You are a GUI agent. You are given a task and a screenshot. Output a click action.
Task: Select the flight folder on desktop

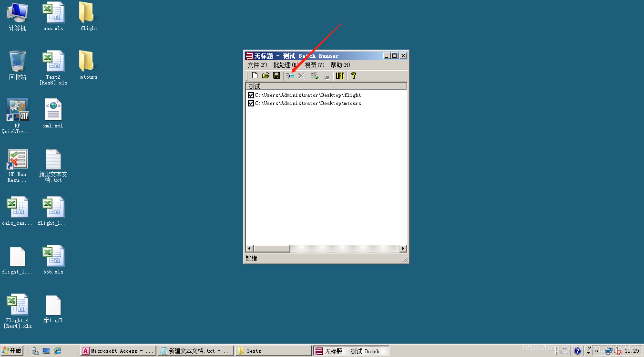click(x=89, y=17)
